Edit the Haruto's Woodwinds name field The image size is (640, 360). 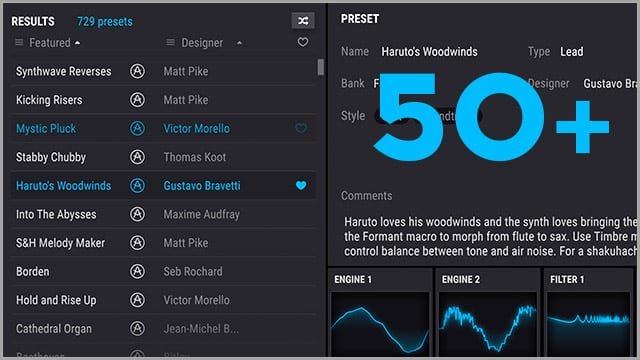[x=429, y=52]
